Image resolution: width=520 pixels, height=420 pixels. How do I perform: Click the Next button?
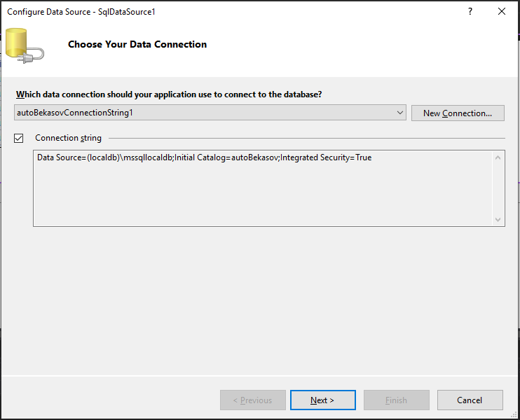click(x=322, y=400)
